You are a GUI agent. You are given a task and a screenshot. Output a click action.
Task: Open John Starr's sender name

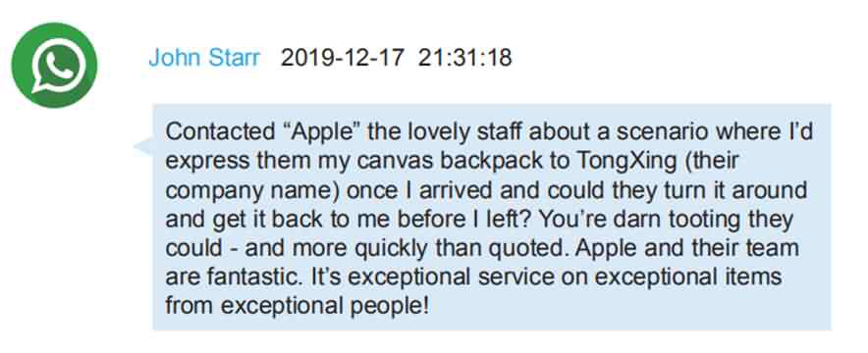click(204, 58)
